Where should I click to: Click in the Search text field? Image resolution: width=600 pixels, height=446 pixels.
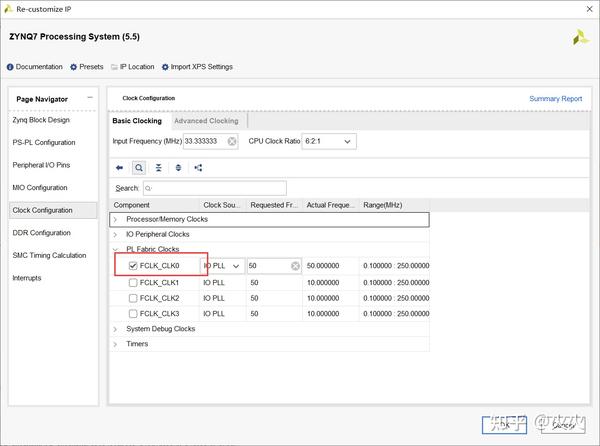coord(214,188)
